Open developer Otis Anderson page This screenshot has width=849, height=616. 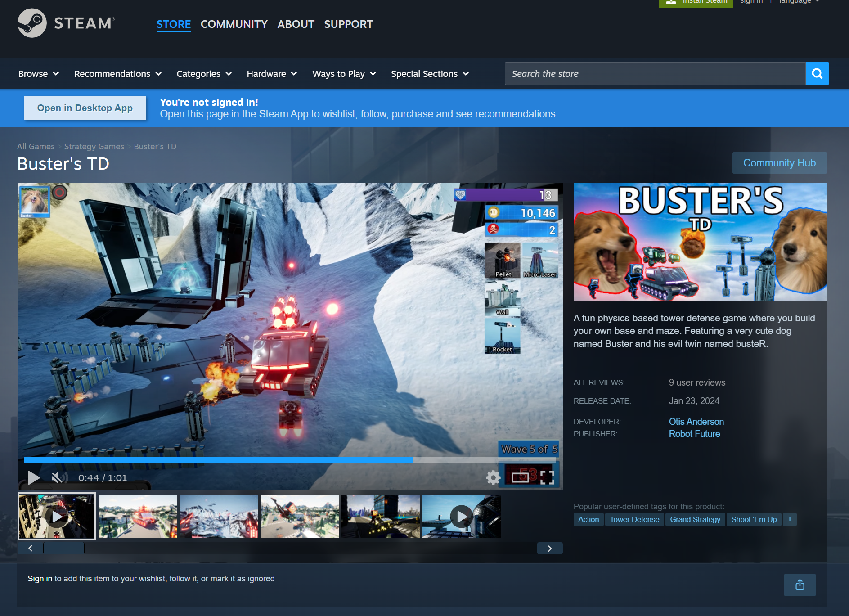click(x=696, y=422)
